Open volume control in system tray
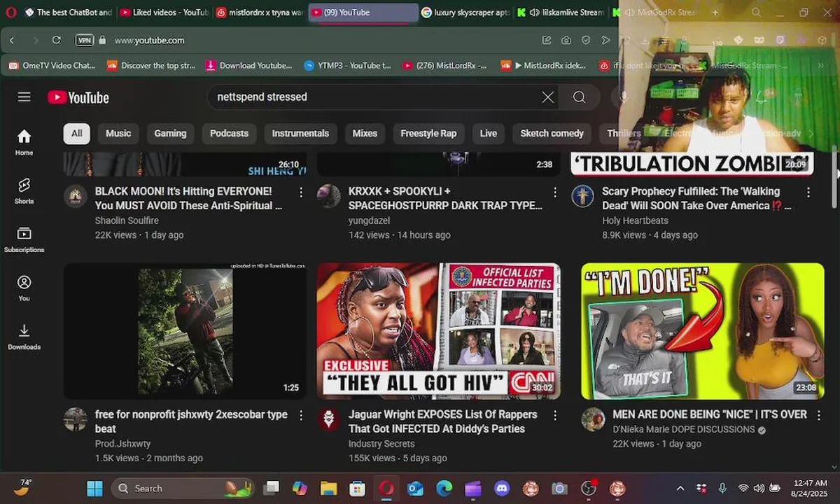The height and width of the screenshot is (504, 840). pyautogui.click(x=759, y=489)
